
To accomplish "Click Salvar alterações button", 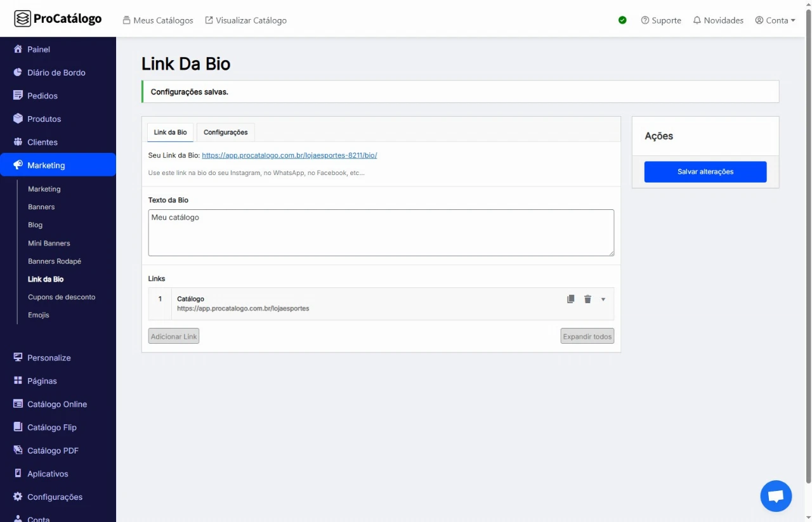I will (705, 172).
